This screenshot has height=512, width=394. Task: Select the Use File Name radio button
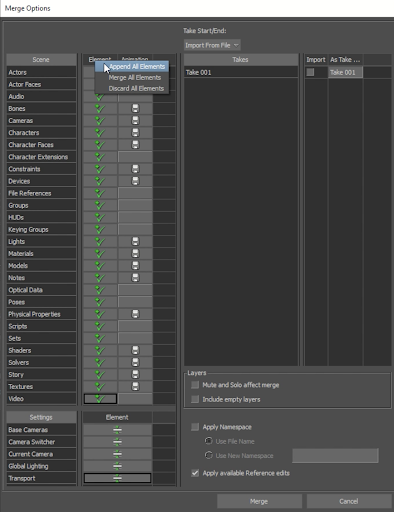click(x=209, y=441)
